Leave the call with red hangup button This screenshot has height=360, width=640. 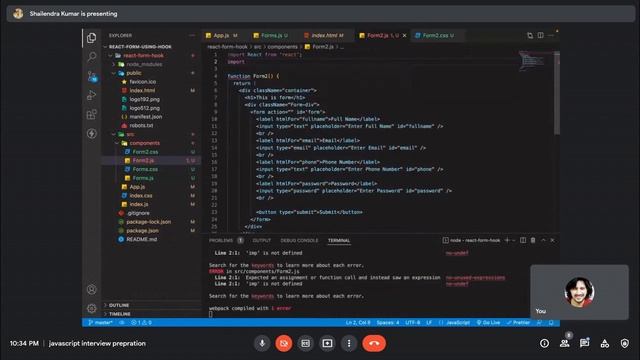(x=374, y=343)
